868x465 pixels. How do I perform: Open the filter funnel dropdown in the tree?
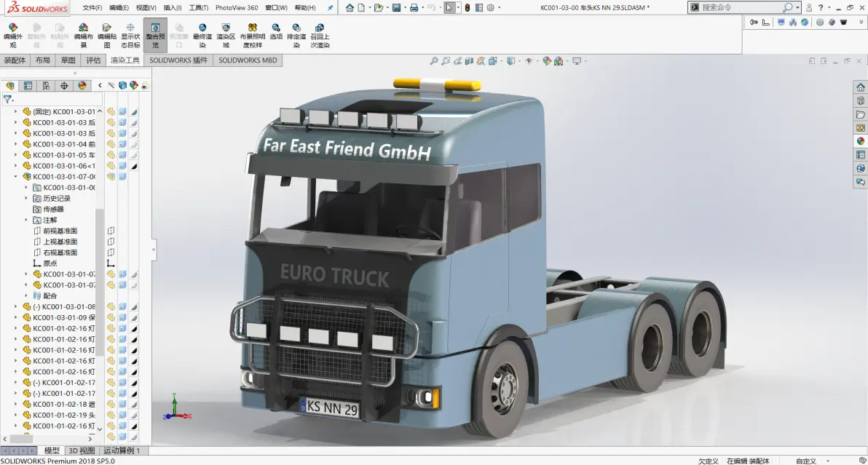point(8,100)
